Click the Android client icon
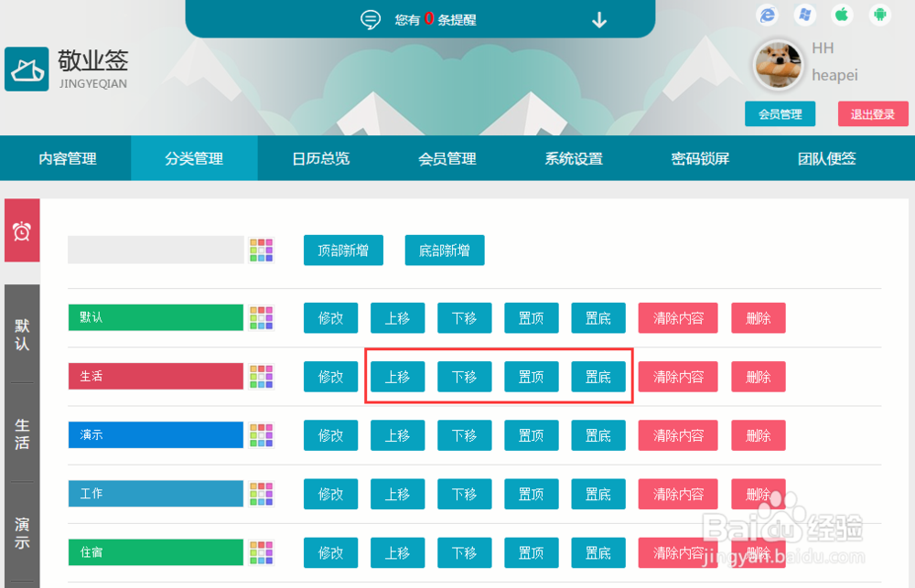The height and width of the screenshot is (588, 915). (x=879, y=15)
